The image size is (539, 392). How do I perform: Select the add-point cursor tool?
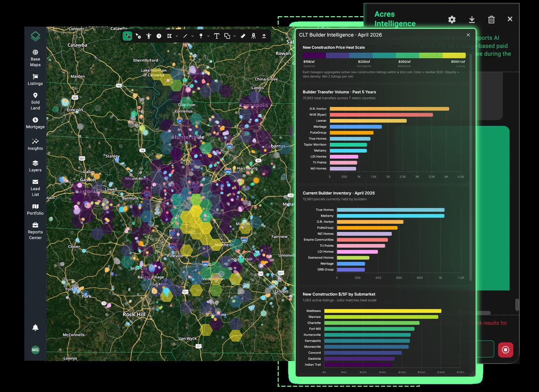coord(138,36)
